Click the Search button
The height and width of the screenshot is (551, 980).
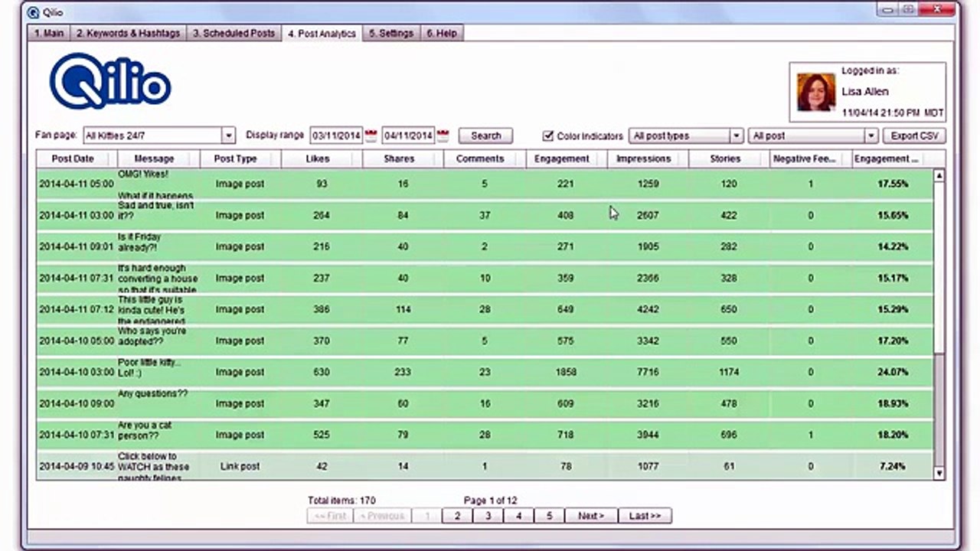(x=486, y=135)
